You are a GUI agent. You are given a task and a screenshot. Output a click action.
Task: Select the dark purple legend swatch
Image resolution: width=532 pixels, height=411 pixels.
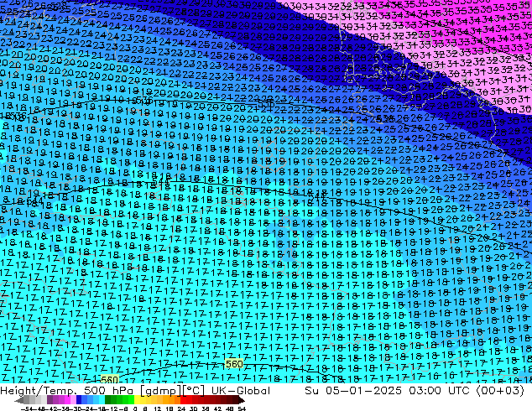(x=50, y=399)
